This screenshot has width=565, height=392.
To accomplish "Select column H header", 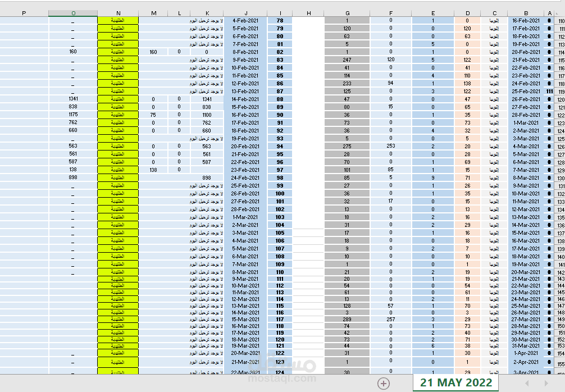I will (x=308, y=13).
